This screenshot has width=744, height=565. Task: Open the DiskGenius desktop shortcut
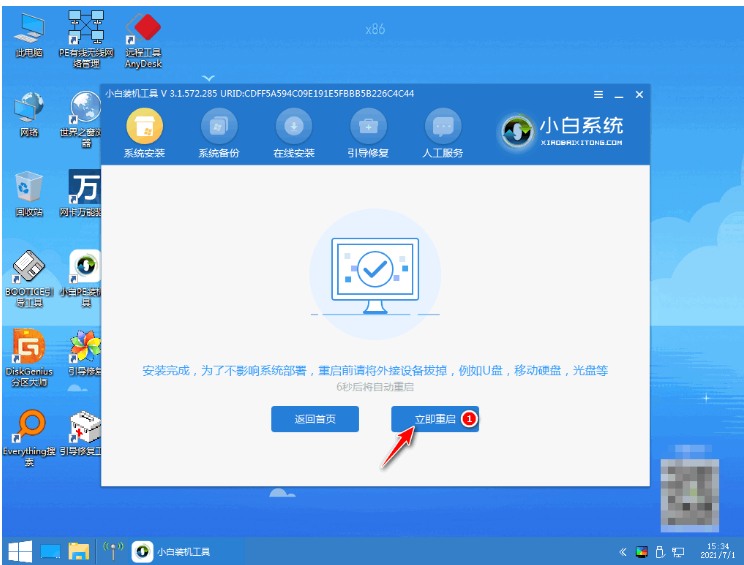[29, 358]
